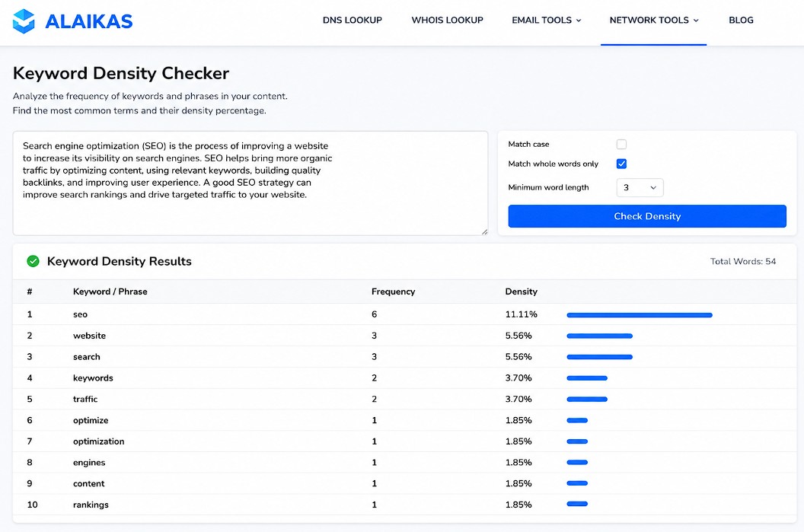The width and height of the screenshot is (804, 532).
Task: Click the Alaikas cube logo icon
Action: (x=24, y=21)
